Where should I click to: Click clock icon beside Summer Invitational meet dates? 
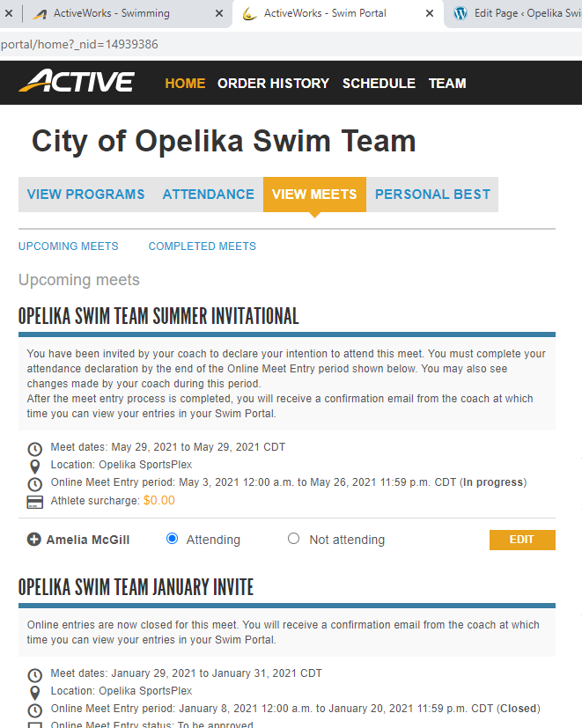click(x=35, y=448)
